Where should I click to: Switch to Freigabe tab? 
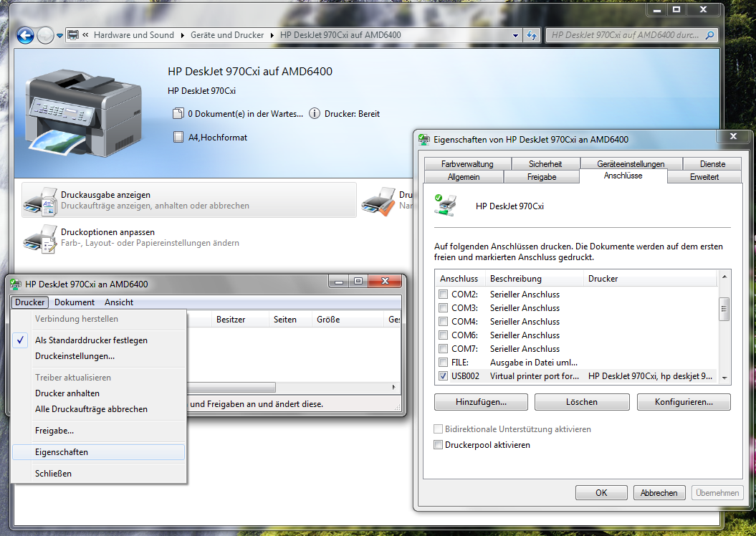click(542, 177)
